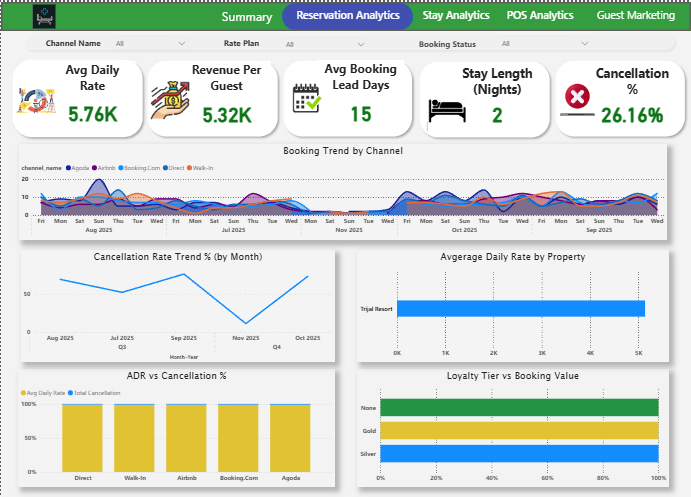Toggle the Avg Daily Rate legend entry
The width and height of the screenshot is (691, 497).
click(x=45, y=393)
